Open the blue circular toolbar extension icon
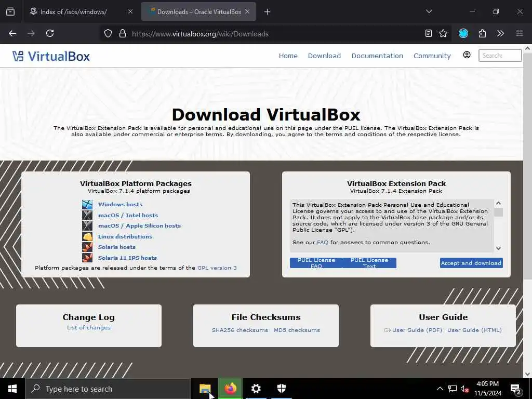Image resolution: width=532 pixels, height=399 pixels. 463,33
